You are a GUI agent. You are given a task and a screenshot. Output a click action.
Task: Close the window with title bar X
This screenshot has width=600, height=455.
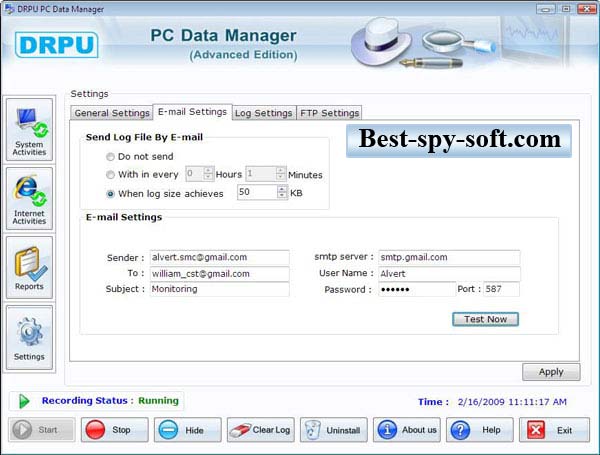[x=587, y=9]
